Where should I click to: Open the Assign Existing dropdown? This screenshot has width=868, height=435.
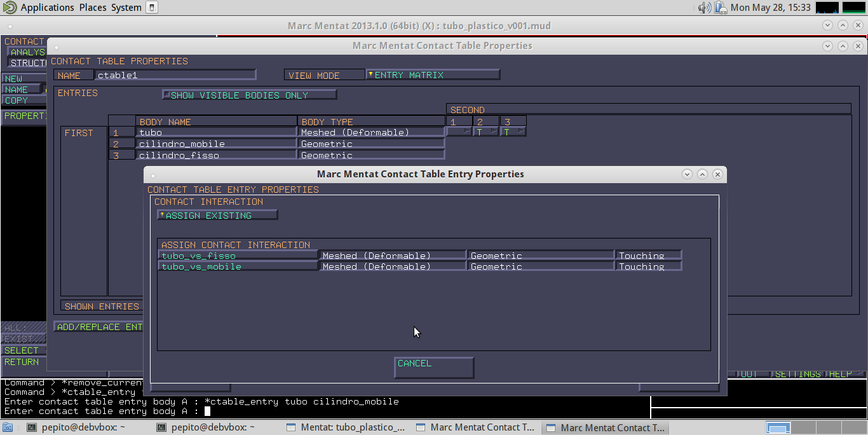[x=217, y=215]
